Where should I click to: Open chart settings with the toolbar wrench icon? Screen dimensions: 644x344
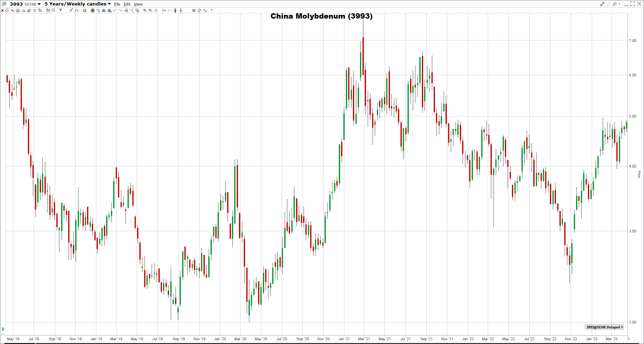(x=205, y=10)
